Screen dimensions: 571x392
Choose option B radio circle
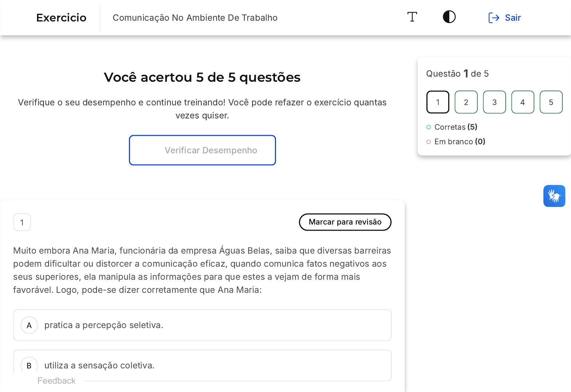click(29, 365)
